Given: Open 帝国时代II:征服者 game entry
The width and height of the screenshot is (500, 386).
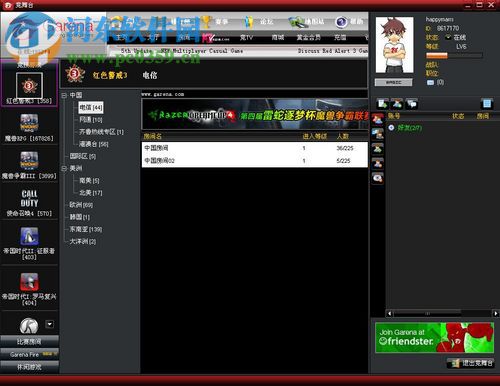Looking at the screenshot, I should [29, 243].
